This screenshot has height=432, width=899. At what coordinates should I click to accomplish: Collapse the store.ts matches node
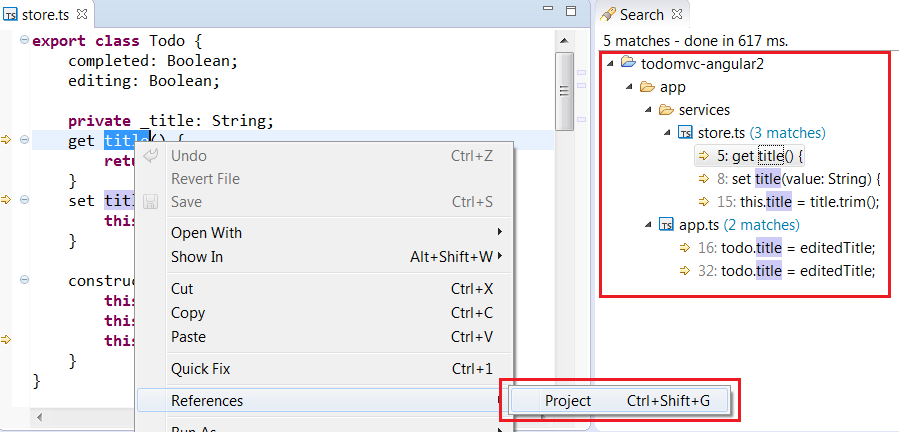click(666, 133)
